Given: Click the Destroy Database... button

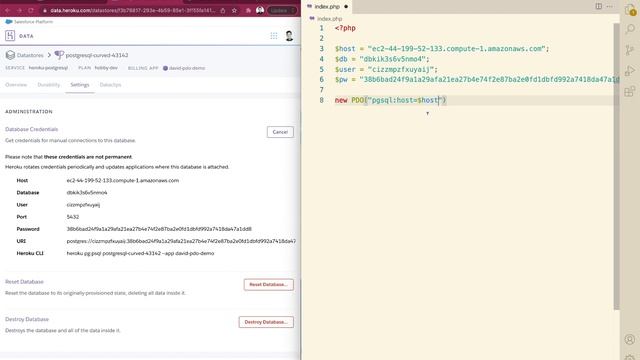Looking at the screenshot, I should (x=266, y=322).
